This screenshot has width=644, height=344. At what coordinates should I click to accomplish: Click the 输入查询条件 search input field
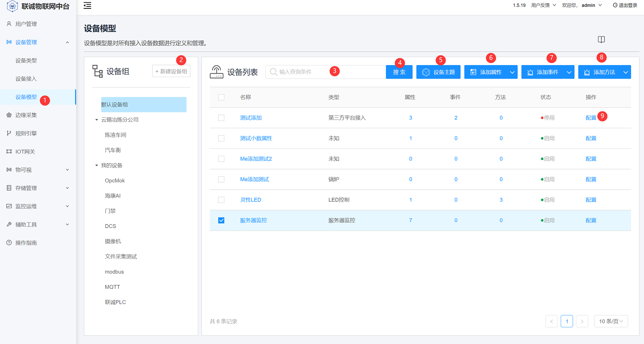pyautogui.click(x=326, y=72)
